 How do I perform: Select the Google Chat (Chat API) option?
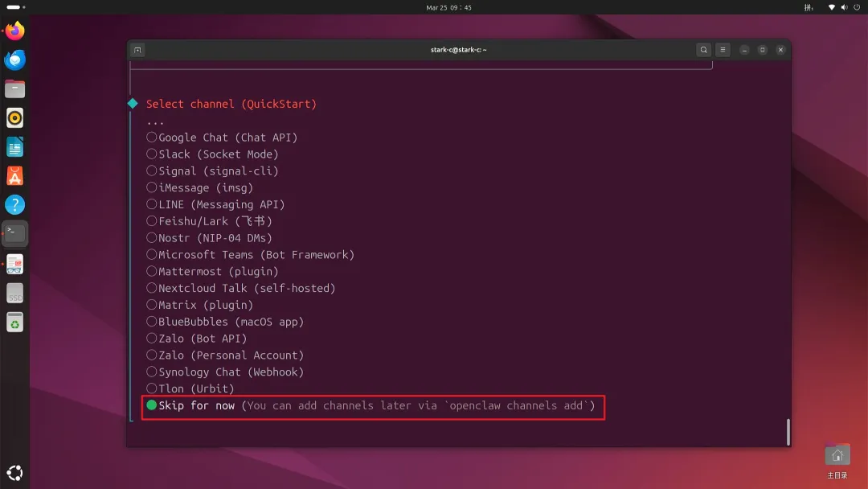coord(222,138)
